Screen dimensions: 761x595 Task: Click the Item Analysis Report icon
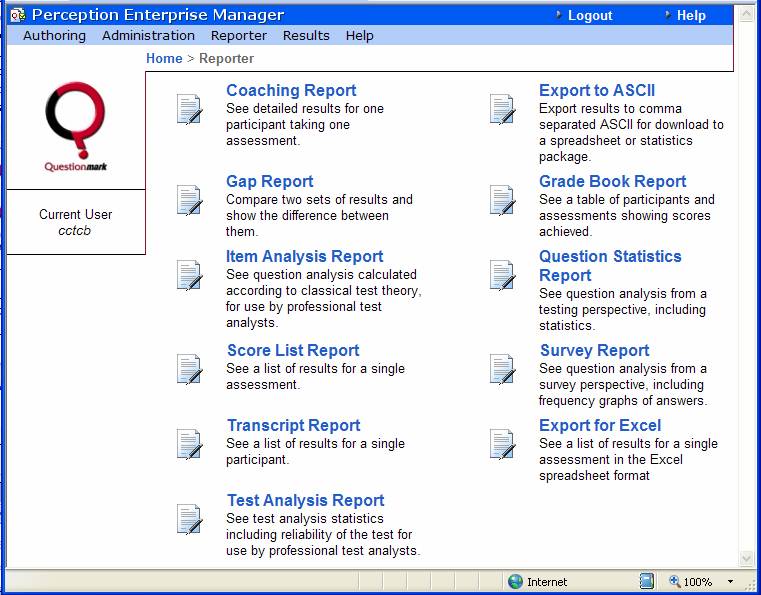pos(189,275)
